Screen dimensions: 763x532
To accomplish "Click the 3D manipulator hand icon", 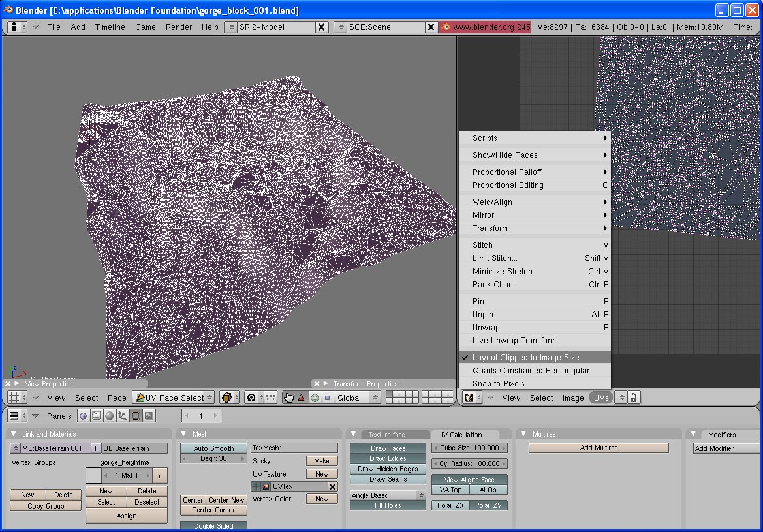I will [288, 398].
